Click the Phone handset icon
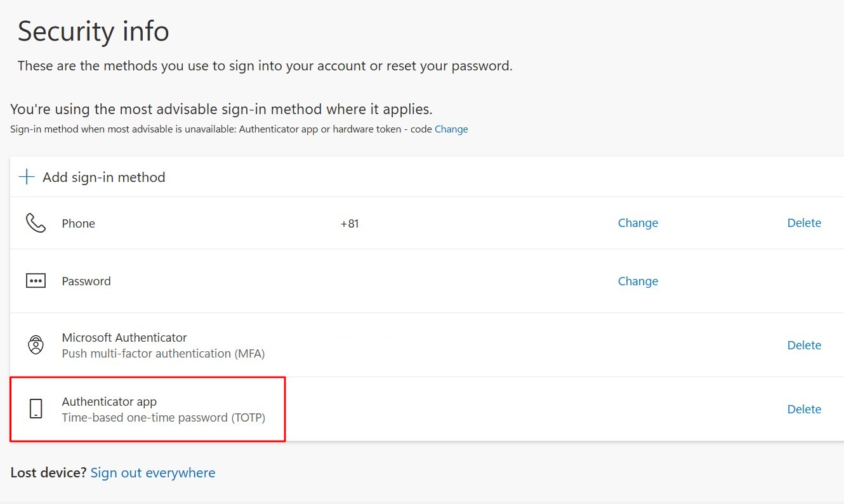The width and height of the screenshot is (844, 504). point(36,223)
